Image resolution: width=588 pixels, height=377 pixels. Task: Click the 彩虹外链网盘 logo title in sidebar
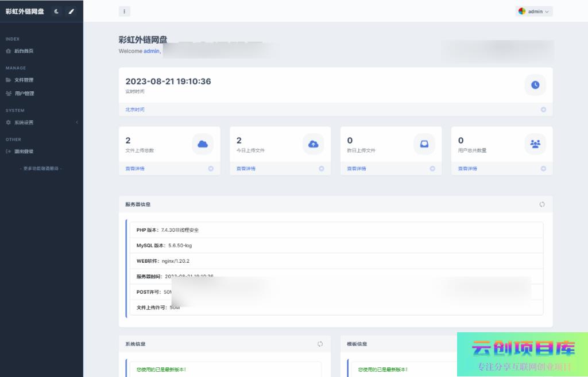(25, 11)
